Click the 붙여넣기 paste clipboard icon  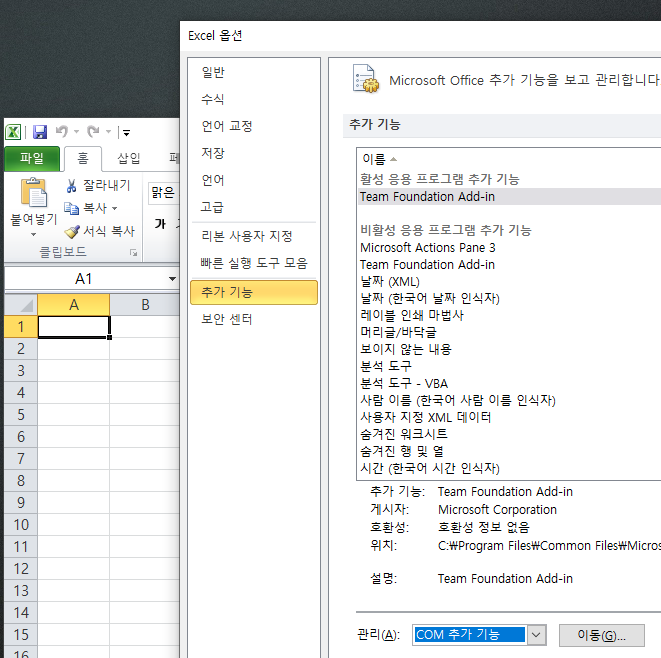34,193
